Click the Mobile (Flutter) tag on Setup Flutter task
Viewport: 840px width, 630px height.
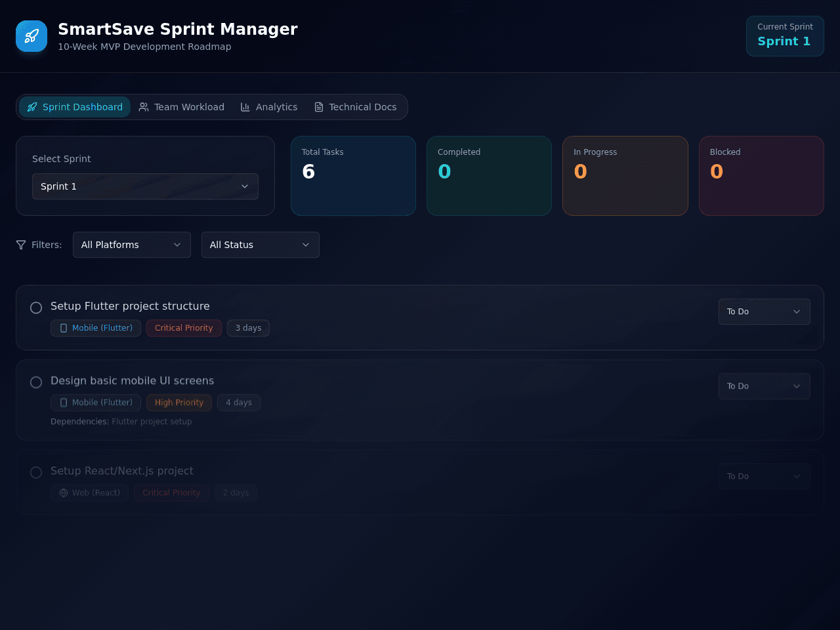click(x=96, y=328)
